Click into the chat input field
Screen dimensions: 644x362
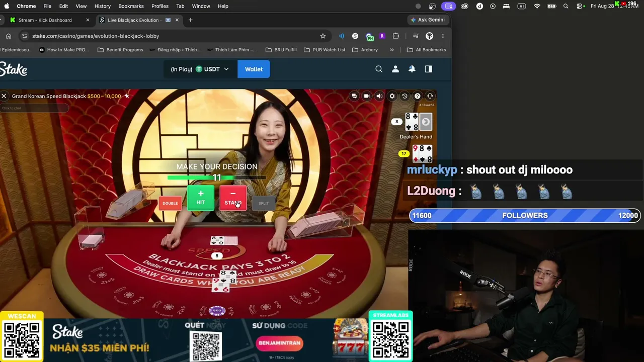point(34,108)
